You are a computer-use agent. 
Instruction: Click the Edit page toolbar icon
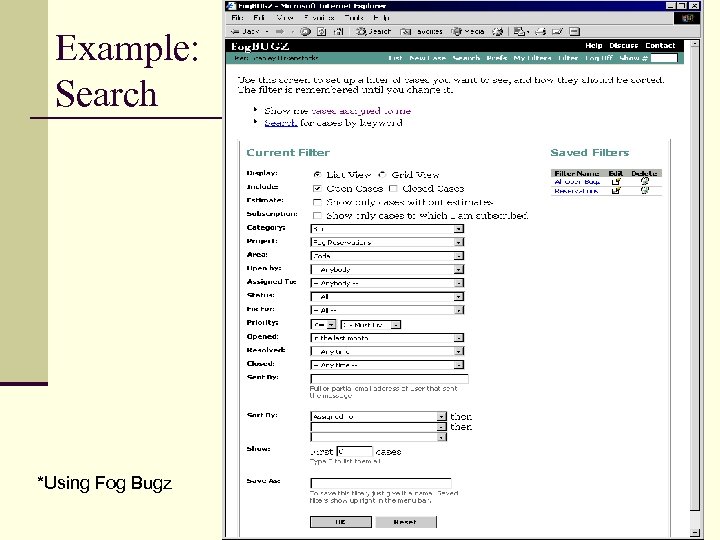pos(557,31)
